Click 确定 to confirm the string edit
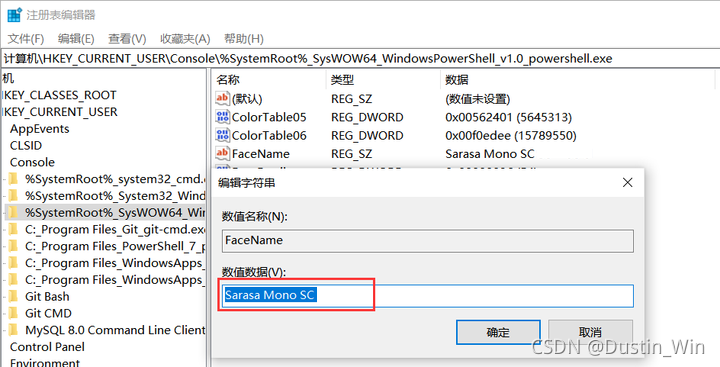 coord(498,332)
